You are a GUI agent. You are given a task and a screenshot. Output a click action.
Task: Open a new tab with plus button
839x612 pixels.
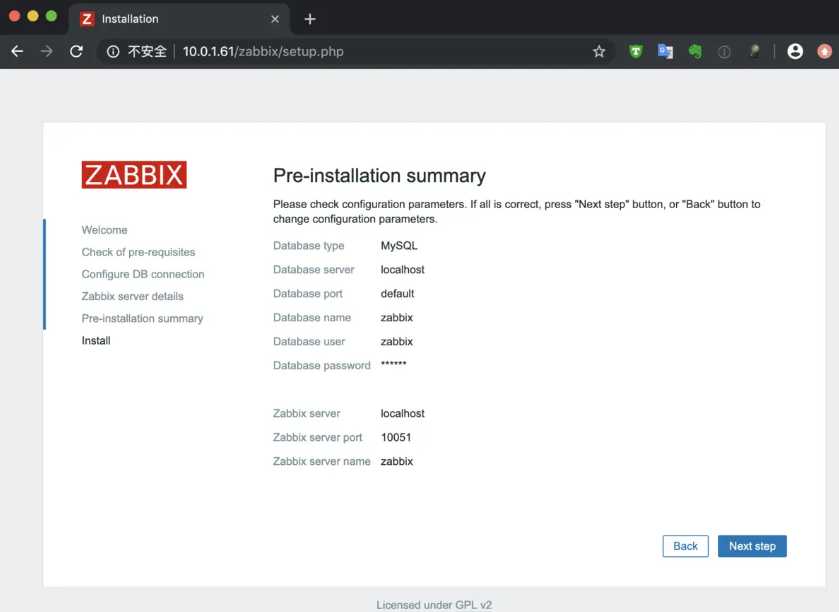[310, 19]
